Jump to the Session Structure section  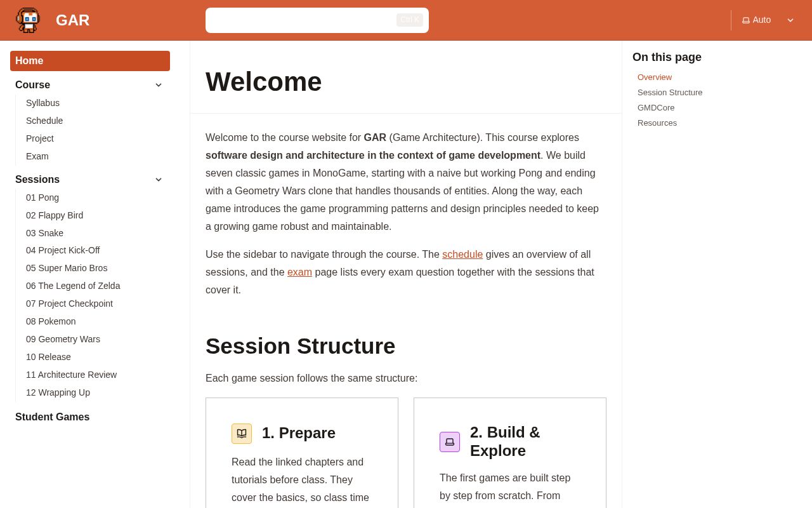(670, 93)
